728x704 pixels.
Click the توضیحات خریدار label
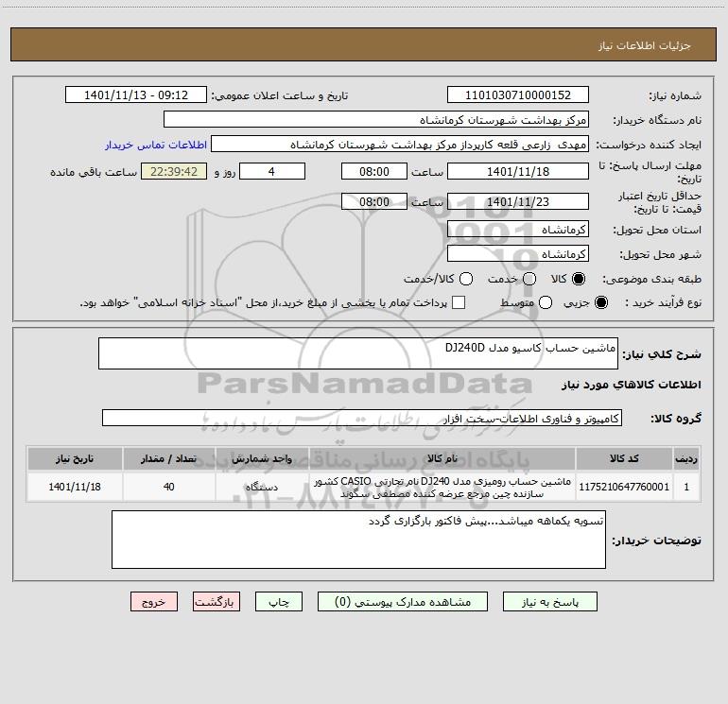[656, 541]
